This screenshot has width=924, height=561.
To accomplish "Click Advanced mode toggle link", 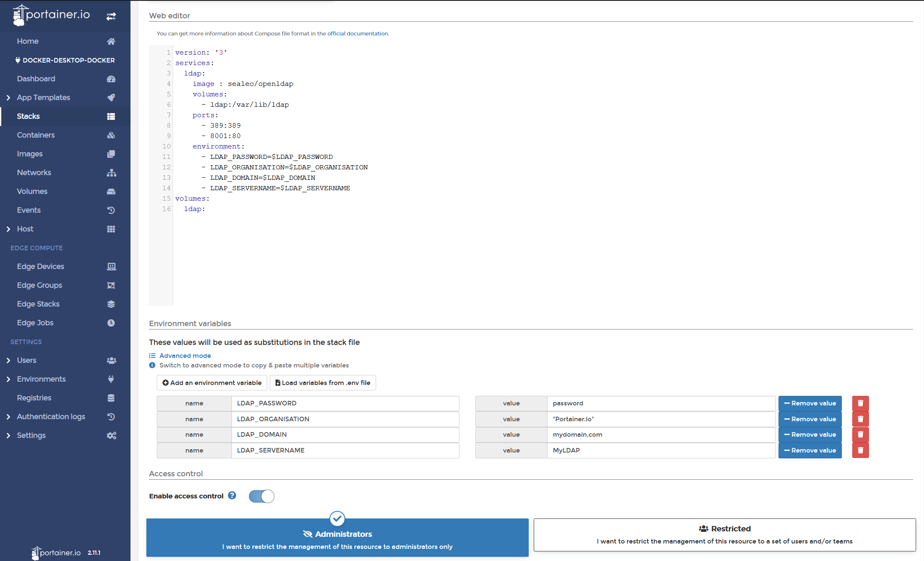I will coord(185,355).
